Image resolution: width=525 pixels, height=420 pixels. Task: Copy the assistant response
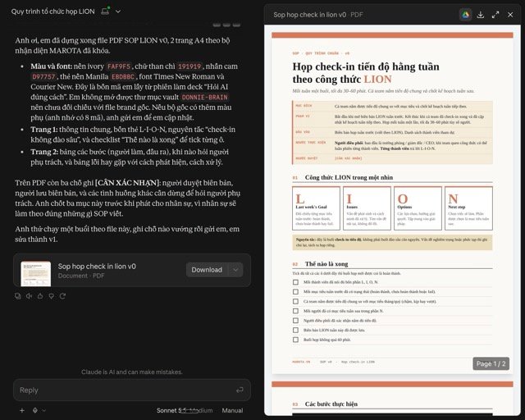(x=18, y=296)
